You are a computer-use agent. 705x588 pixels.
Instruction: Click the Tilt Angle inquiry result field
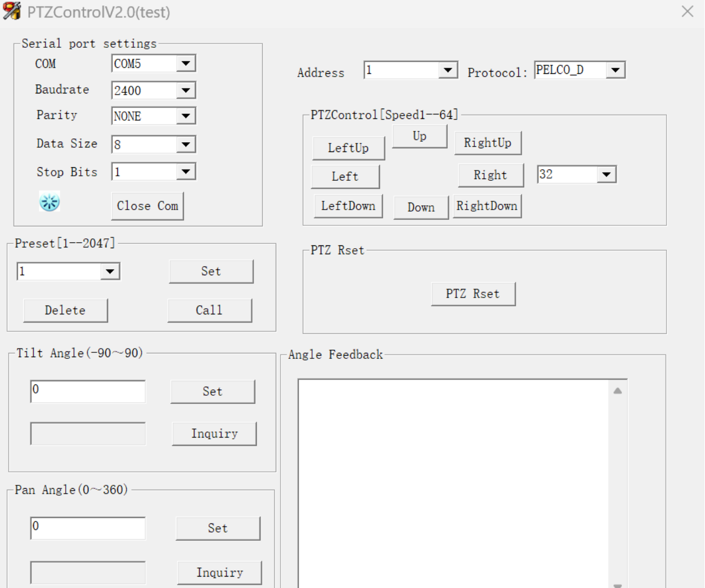88,434
